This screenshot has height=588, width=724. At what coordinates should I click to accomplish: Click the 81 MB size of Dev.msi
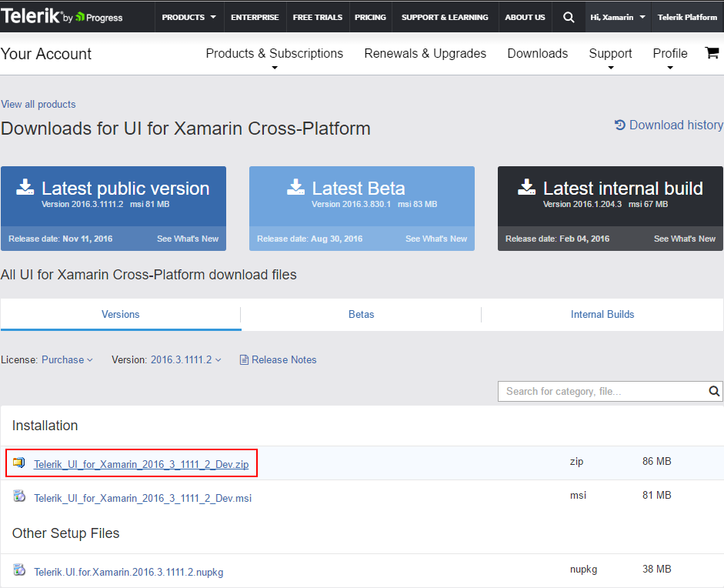[x=656, y=495]
